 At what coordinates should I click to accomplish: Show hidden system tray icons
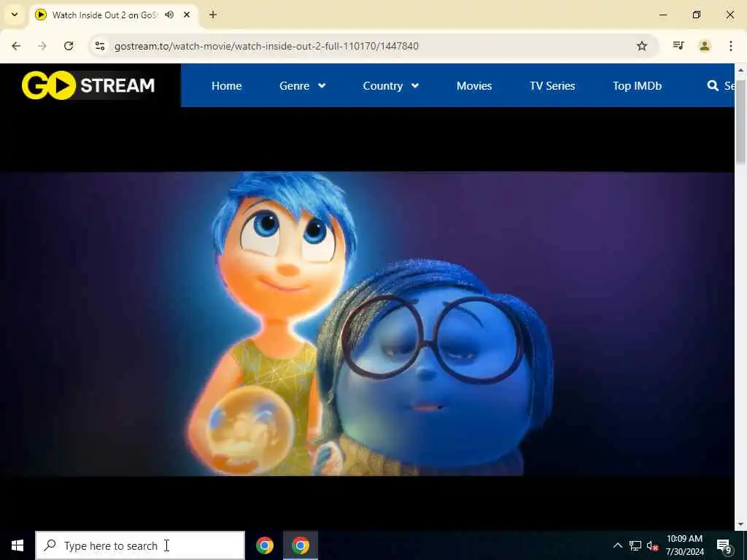[x=617, y=545]
